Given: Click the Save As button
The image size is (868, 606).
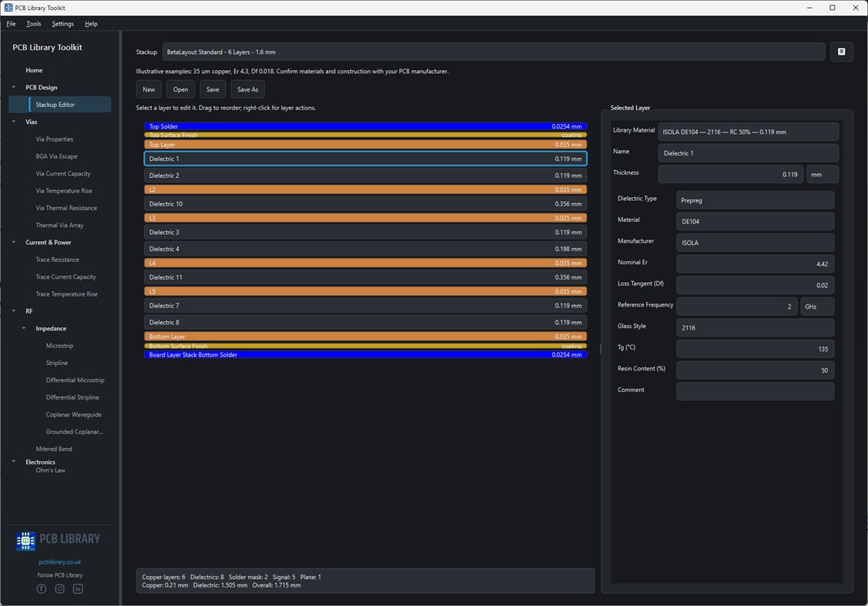Looking at the screenshot, I should pyautogui.click(x=247, y=89).
